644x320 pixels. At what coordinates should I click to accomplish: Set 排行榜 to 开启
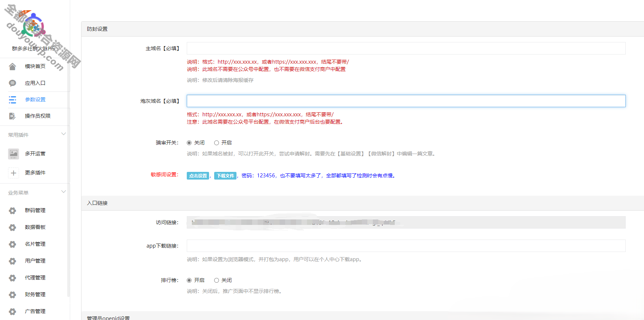coord(189,281)
